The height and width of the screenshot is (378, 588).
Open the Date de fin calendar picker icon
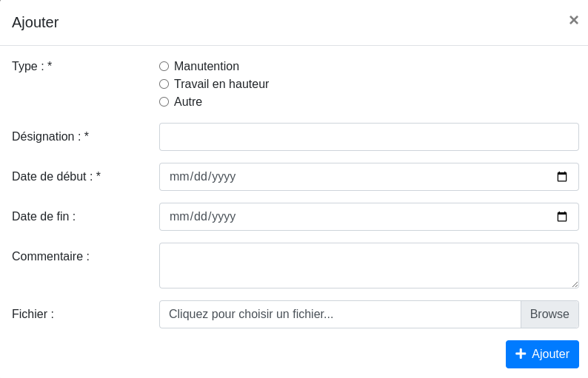pos(562,217)
